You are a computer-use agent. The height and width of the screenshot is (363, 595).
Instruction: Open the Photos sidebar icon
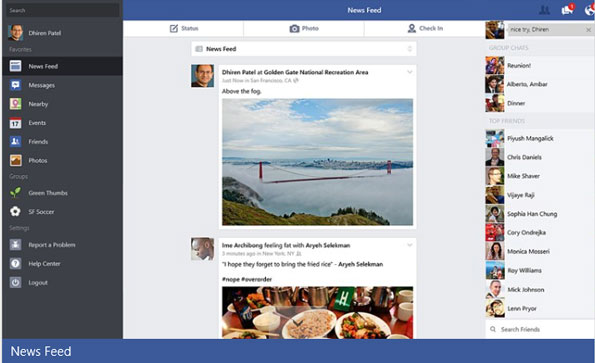16,160
